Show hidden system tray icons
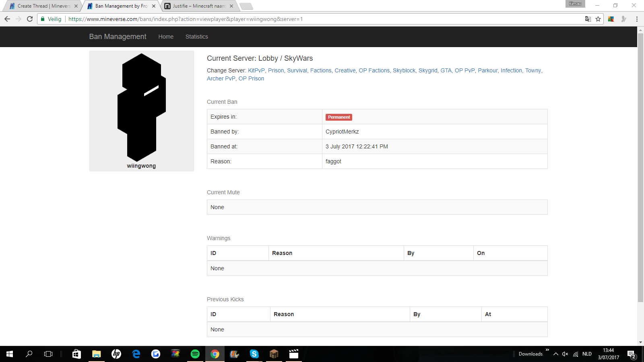 pos(555,354)
